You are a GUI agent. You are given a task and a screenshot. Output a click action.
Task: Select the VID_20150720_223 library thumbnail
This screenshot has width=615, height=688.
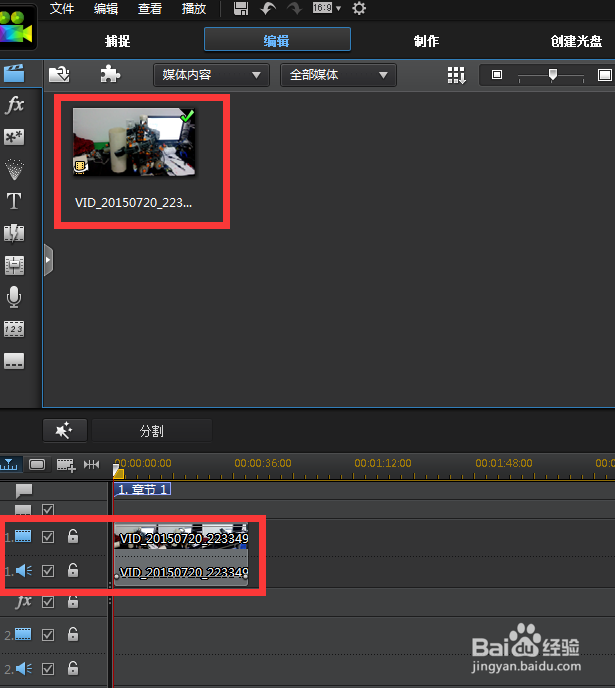click(x=134, y=143)
